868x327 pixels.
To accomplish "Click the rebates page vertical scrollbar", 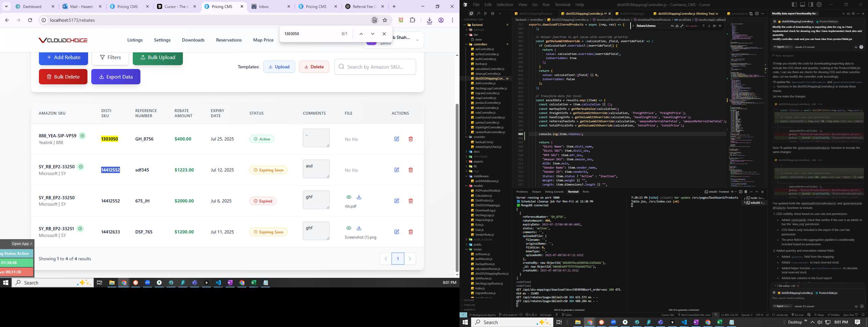I will click(x=457, y=187).
